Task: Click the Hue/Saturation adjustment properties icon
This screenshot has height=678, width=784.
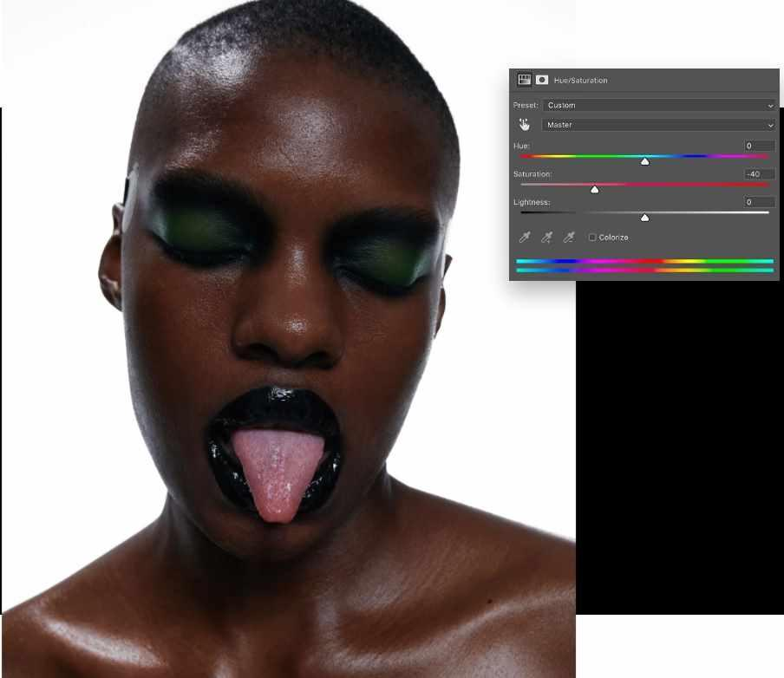Action: (x=524, y=80)
